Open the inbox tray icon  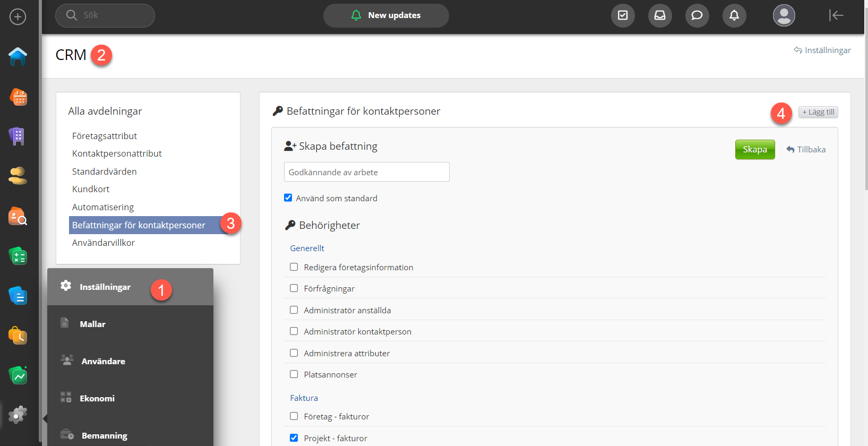coord(660,15)
